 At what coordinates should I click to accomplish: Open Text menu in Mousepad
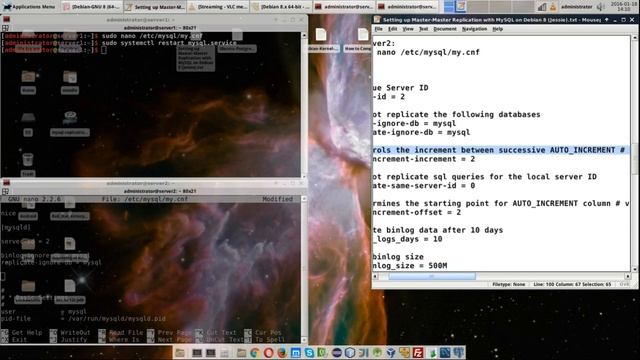pyautogui.click(x=423, y=29)
